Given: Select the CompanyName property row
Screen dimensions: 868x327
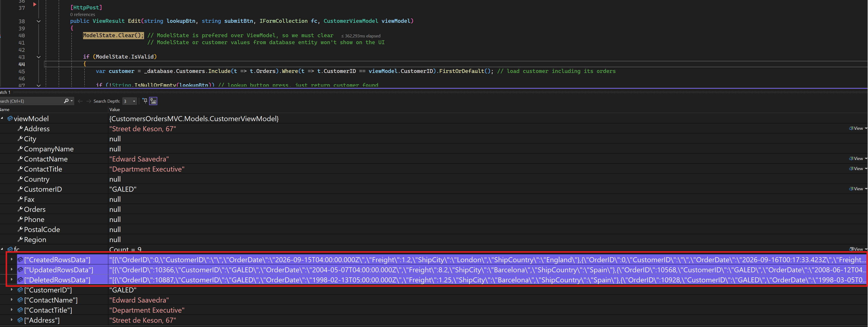Looking at the screenshot, I should point(434,149).
